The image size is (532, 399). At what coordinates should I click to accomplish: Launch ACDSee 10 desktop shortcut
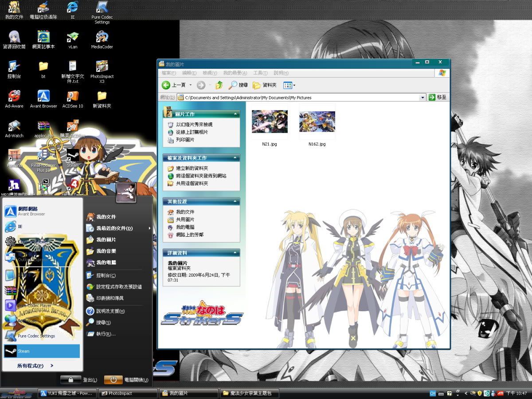(x=73, y=99)
